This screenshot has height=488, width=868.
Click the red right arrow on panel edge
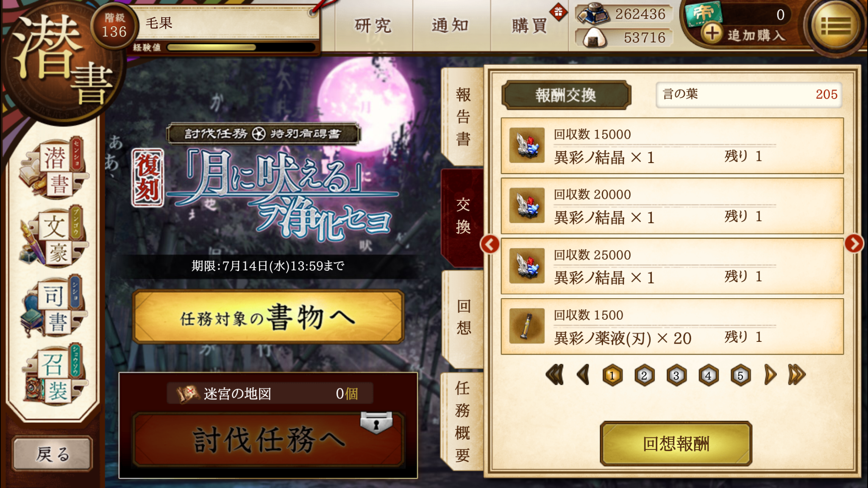click(x=854, y=244)
